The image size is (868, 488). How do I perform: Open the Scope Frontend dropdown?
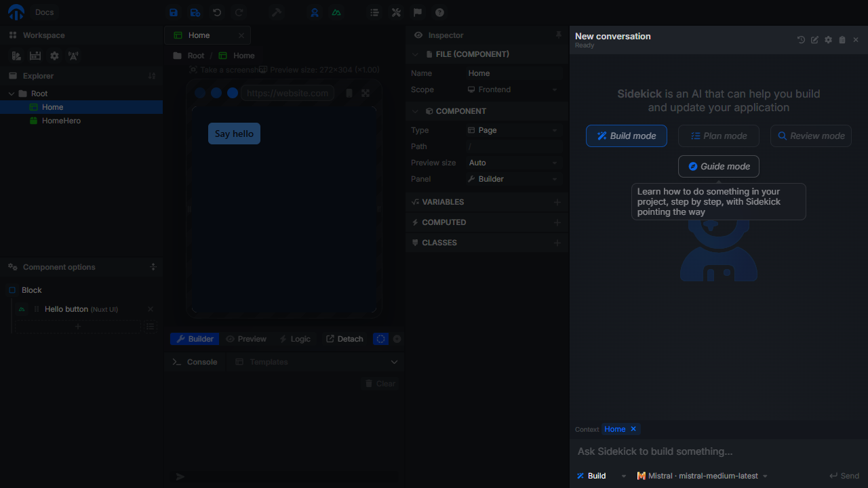tap(513, 89)
